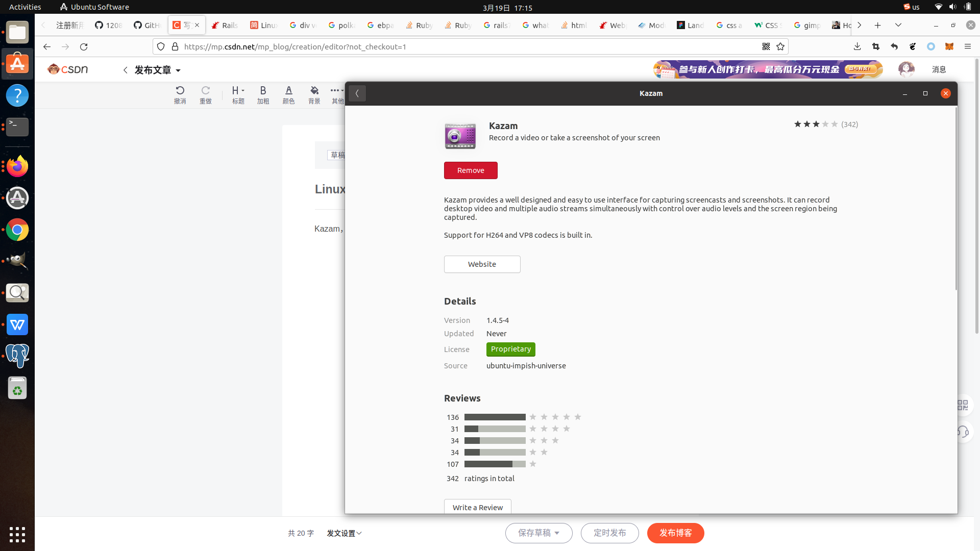Click the URL address bar

pos(459,46)
